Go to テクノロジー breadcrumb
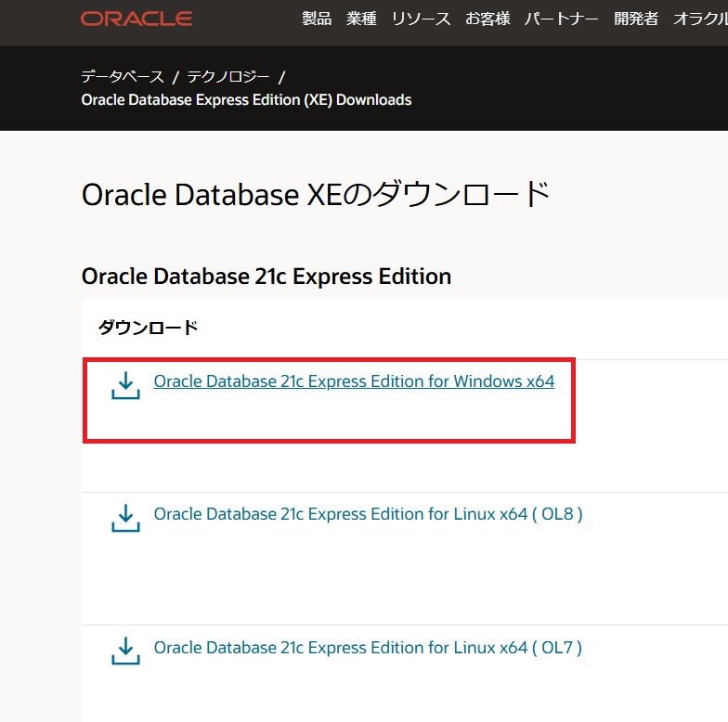Image resolution: width=728 pixels, height=722 pixels. click(x=228, y=76)
